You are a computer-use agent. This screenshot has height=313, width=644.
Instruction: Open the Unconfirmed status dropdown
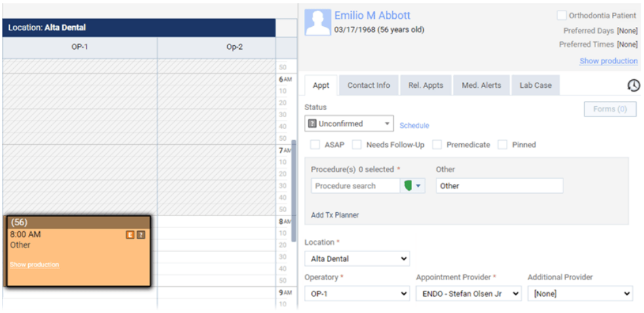[349, 124]
